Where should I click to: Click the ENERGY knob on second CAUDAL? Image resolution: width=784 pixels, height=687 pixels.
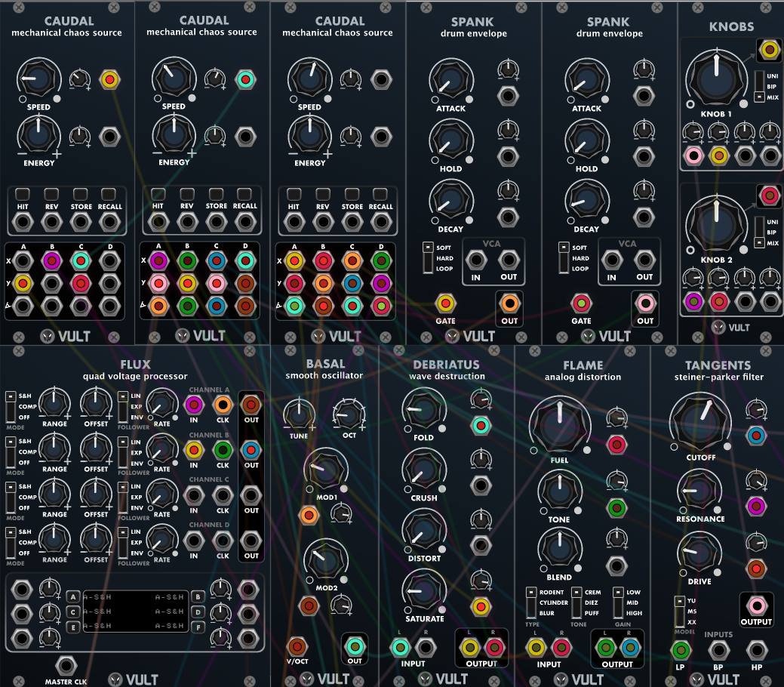(x=174, y=136)
